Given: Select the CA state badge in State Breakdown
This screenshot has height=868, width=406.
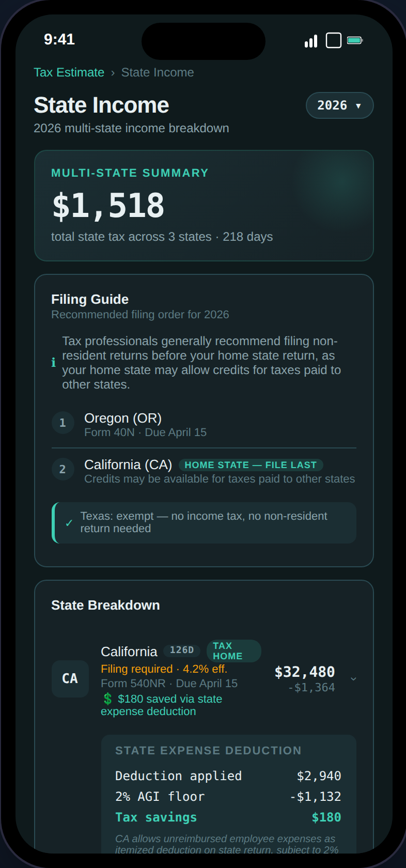Looking at the screenshot, I should (x=70, y=679).
